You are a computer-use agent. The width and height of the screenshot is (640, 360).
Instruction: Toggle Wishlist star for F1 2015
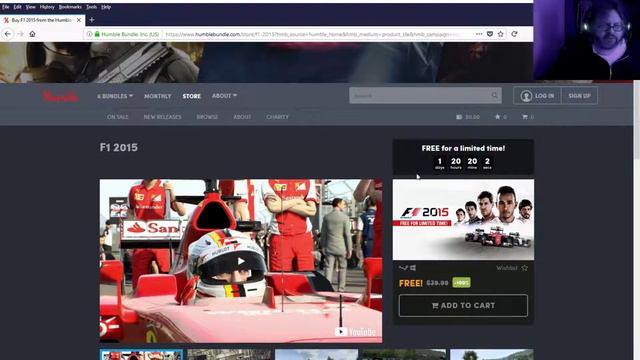(x=524, y=268)
